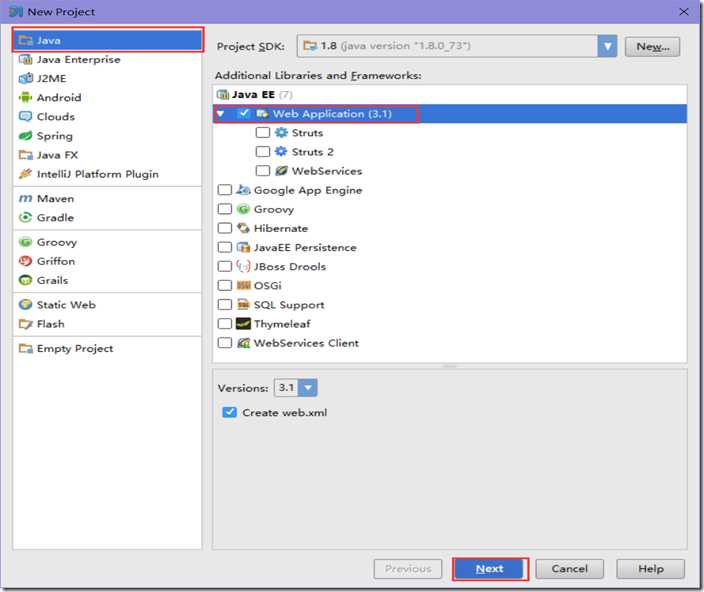Screen dimensions: 704x592
Task: Select Spring project type
Action: (107, 136)
